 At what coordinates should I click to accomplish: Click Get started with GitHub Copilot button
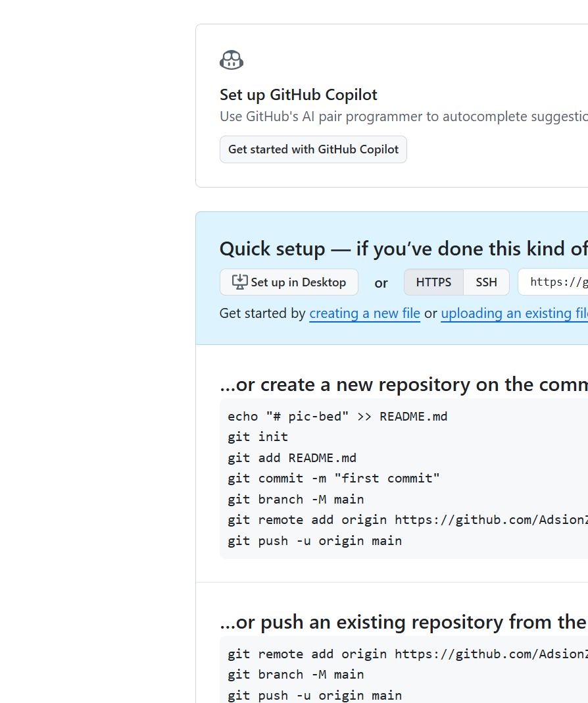coord(313,149)
